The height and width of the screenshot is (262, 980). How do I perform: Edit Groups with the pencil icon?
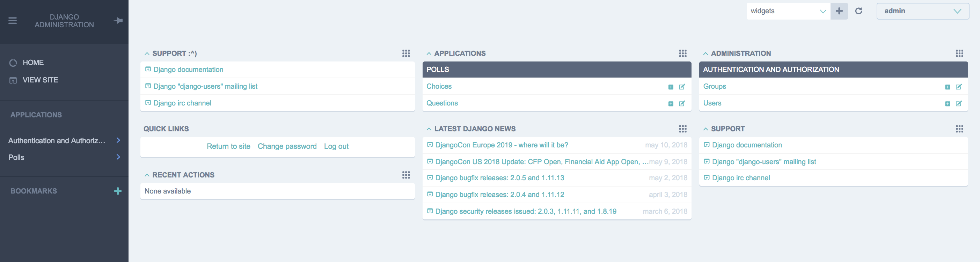pos(959,87)
